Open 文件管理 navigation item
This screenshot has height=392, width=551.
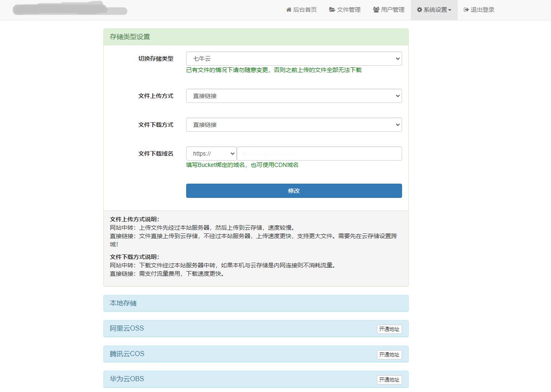tap(345, 10)
